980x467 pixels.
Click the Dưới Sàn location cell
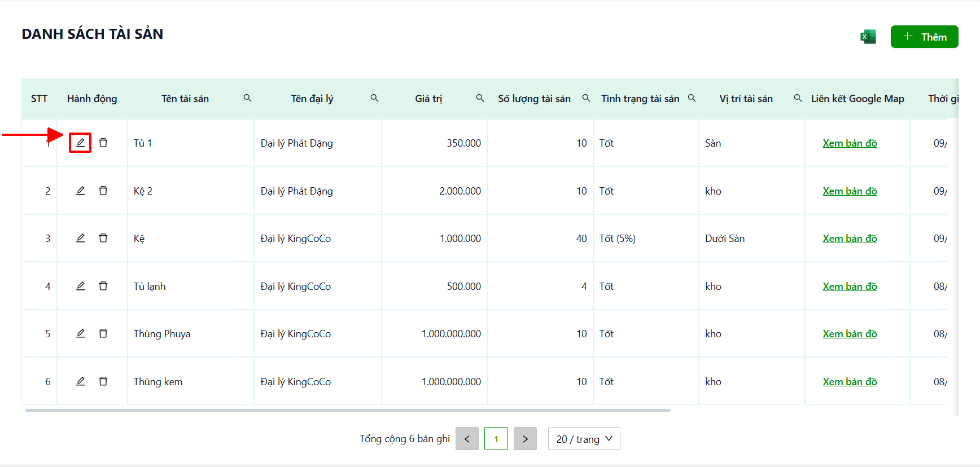(x=725, y=239)
